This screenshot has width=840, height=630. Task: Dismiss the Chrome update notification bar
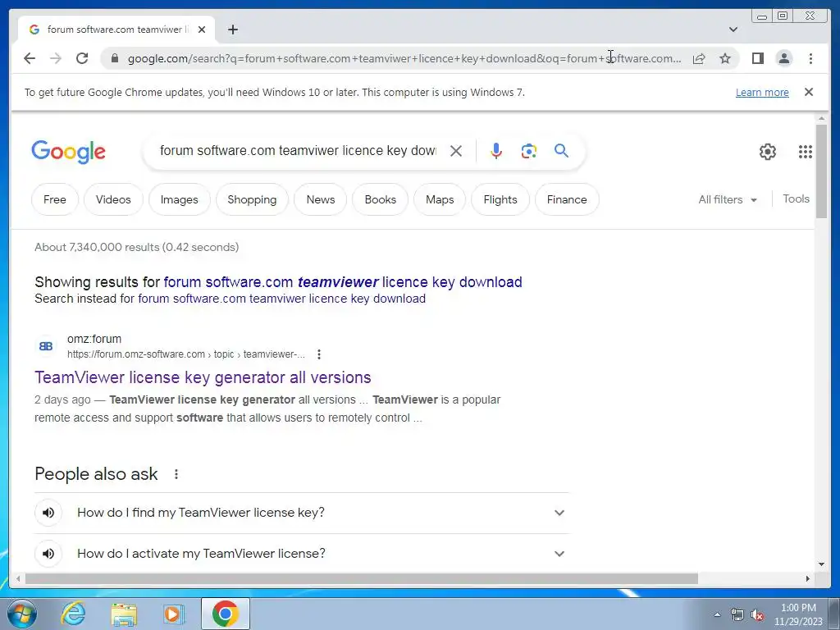809,92
